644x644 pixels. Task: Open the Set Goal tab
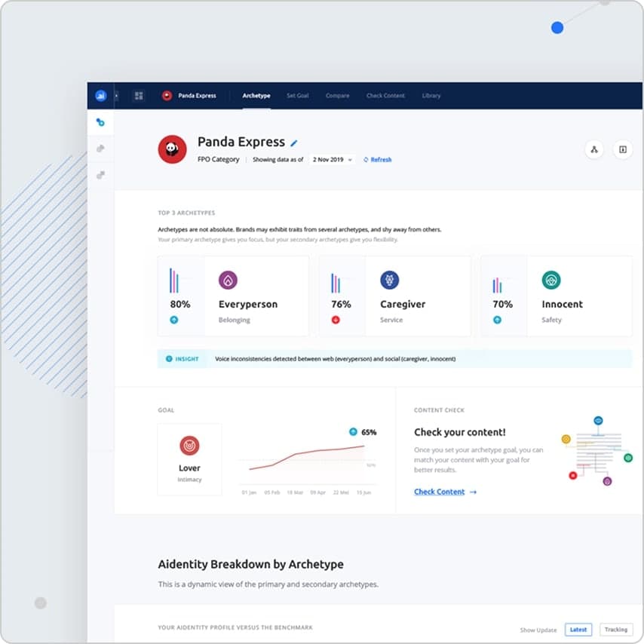pos(298,96)
